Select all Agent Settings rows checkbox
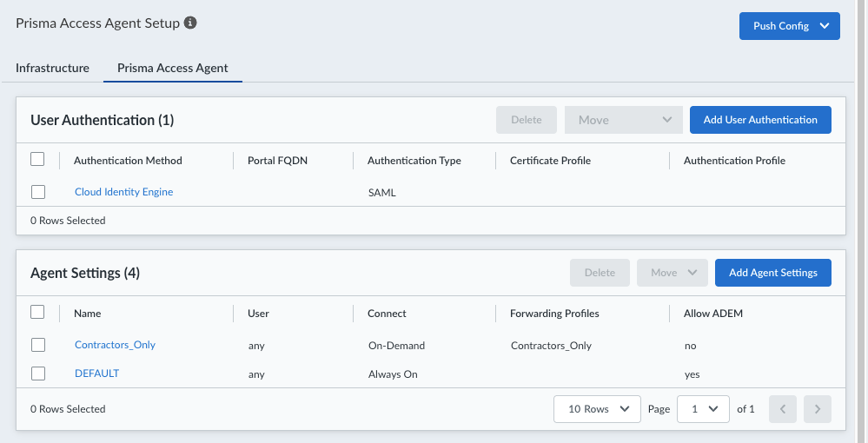This screenshot has width=868, height=443. click(37, 312)
